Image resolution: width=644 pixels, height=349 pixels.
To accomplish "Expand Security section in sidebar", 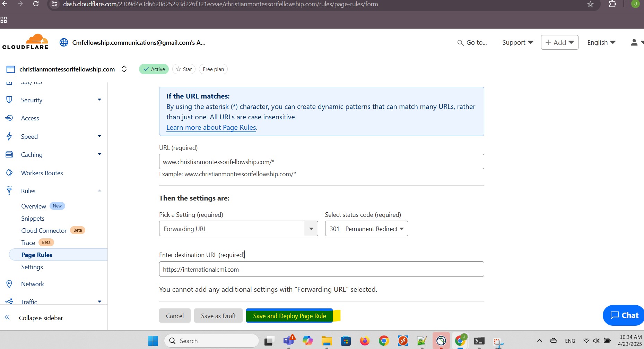I will (99, 100).
